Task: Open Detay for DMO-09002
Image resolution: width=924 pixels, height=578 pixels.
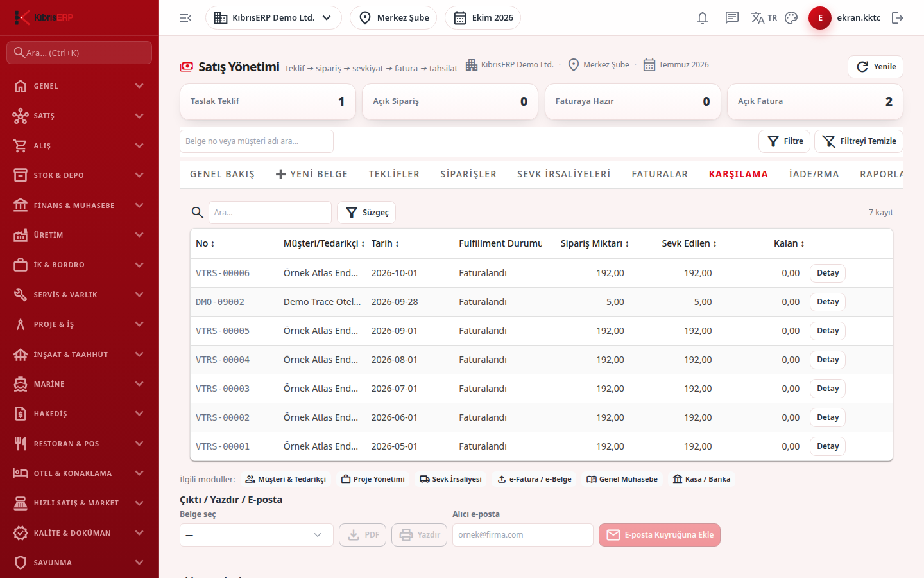Action: click(828, 302)
